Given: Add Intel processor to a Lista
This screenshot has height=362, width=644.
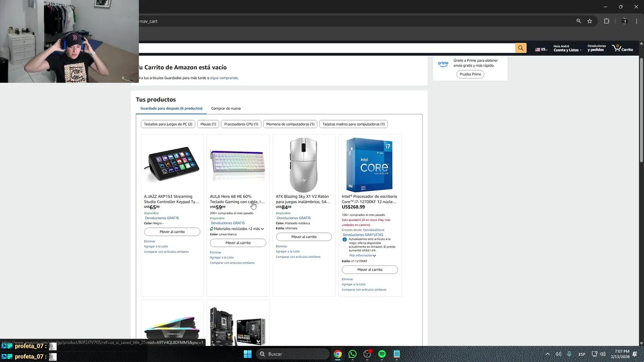Looking at the screenshot, I should tap(354, 284).
